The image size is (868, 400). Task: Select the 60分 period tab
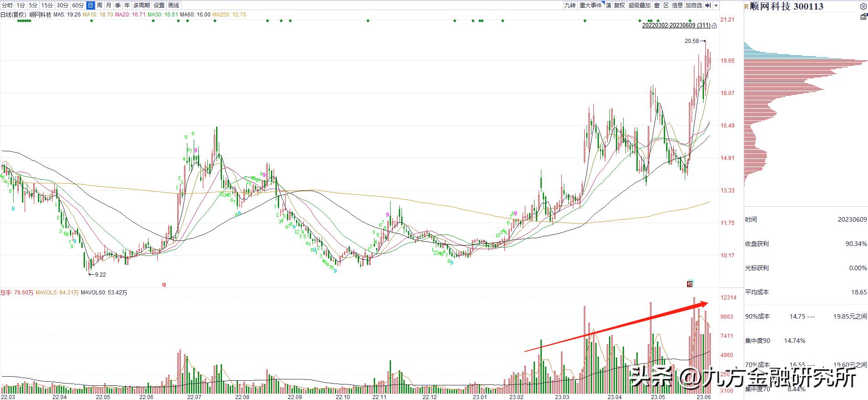78,5
